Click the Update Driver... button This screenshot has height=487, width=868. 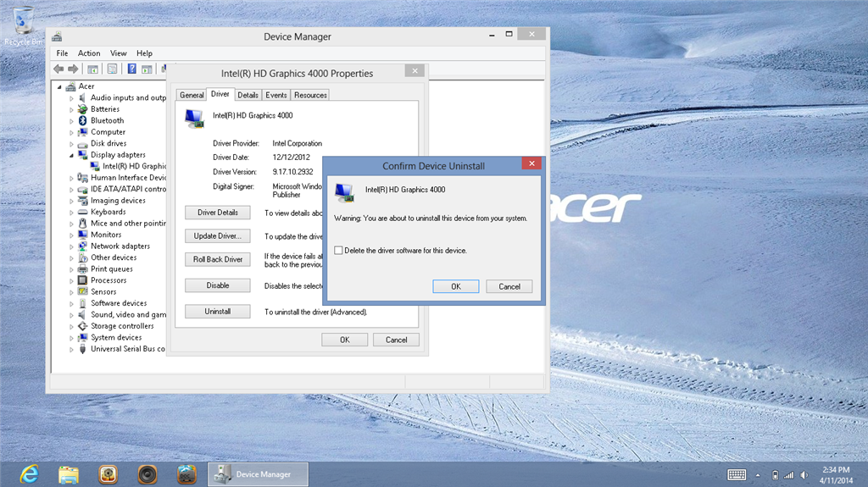[218, 235]
